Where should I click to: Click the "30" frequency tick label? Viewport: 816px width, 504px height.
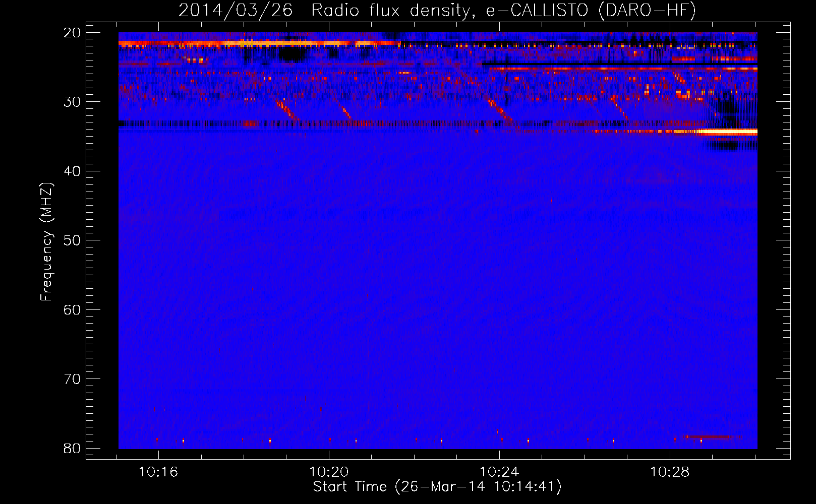pos(72,102)
